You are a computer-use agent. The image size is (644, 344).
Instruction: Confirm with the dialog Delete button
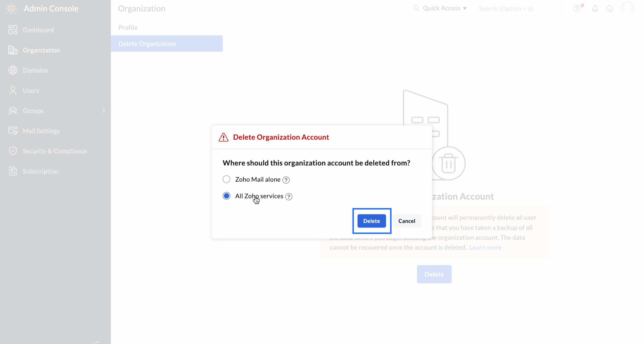click(x=371, y=221)
